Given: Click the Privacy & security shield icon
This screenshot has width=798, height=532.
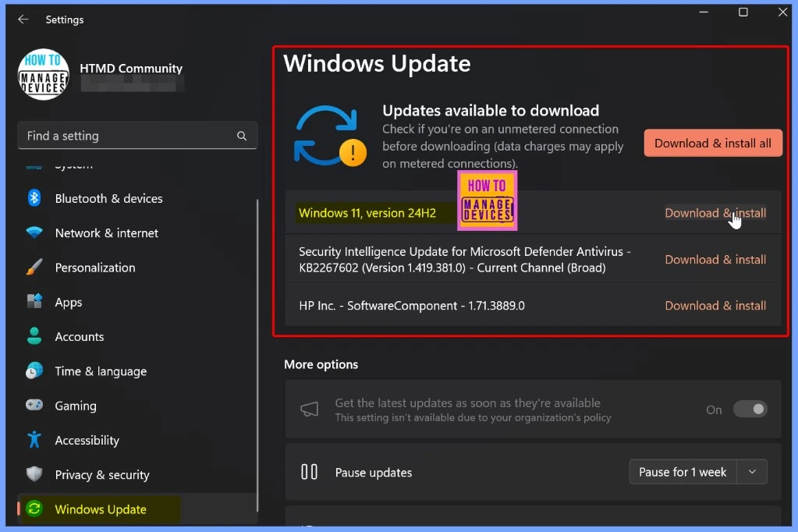Looking at the screenshot, I should click(34, 474).
